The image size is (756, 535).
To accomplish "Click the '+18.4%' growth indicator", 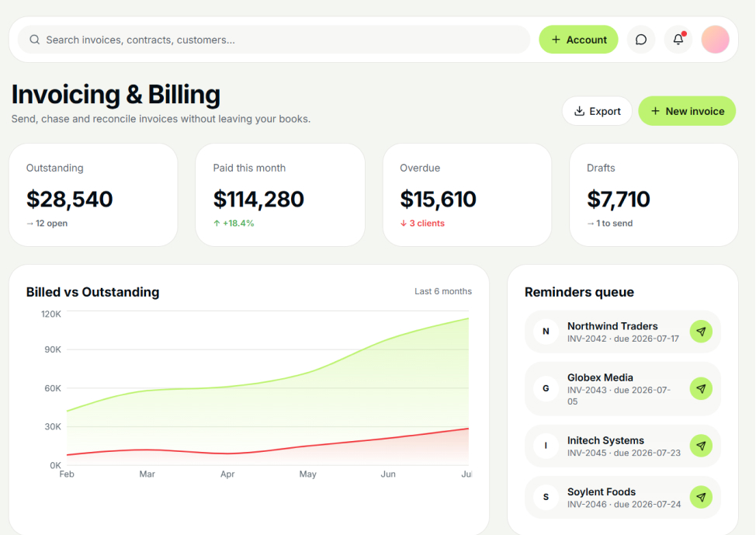I will [x=238, y=224].
